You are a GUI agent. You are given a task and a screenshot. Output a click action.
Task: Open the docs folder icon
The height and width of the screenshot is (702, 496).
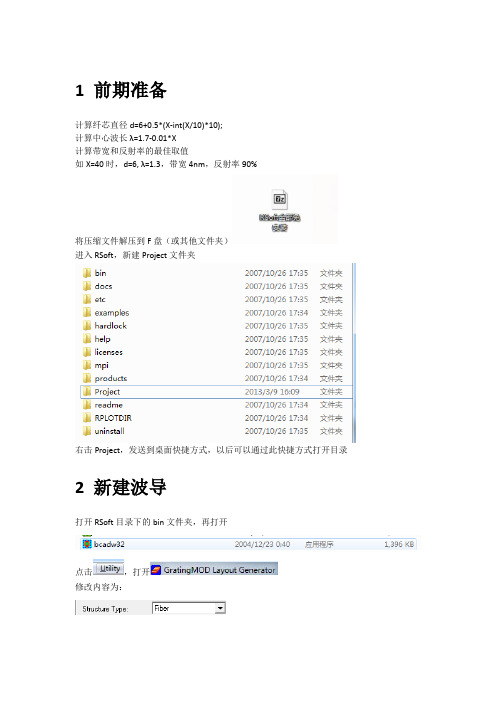(x=87, y=286)
